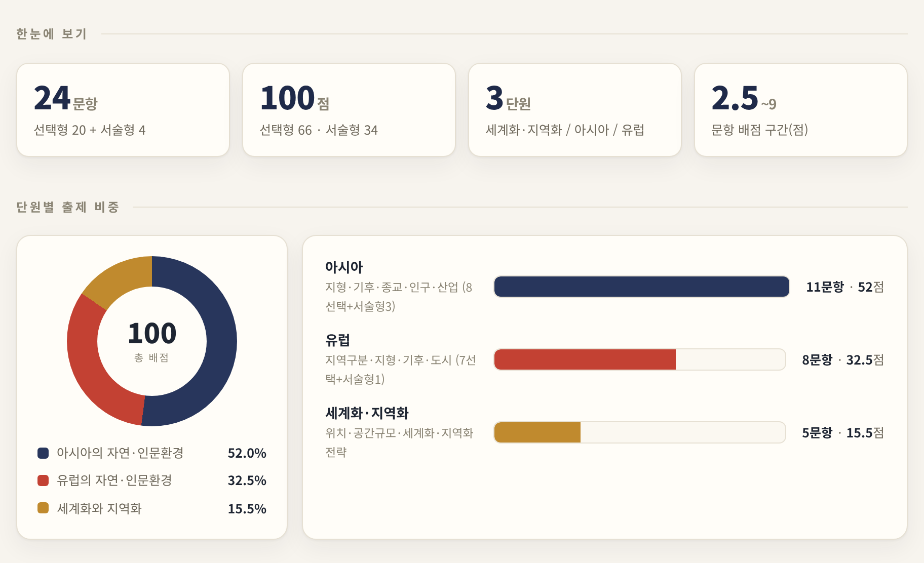This screenshot has height=563, width=924.
Task: Click the red 유럽 progress bar
Action: [585, 359]
